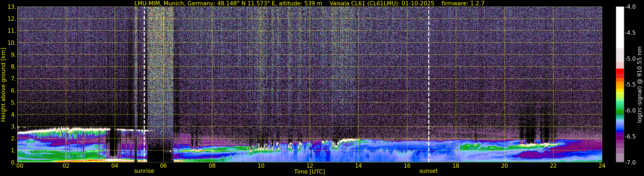Click the time axis tick label '24'
Viewport: 644px width, 176px height.
(x=602, y=166)
